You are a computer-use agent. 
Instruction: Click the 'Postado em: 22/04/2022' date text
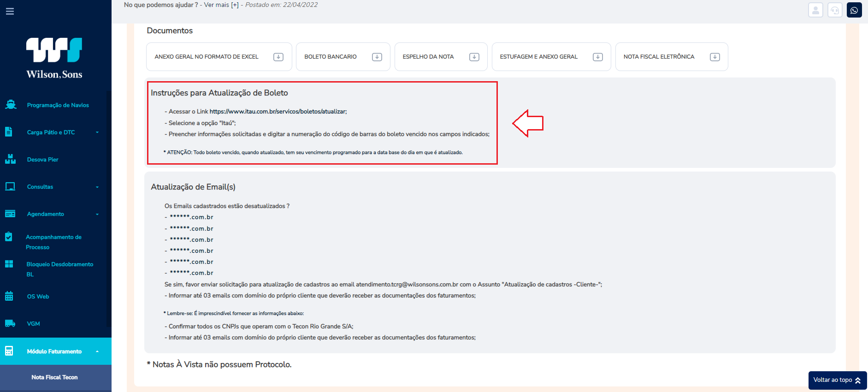(282, 5)
